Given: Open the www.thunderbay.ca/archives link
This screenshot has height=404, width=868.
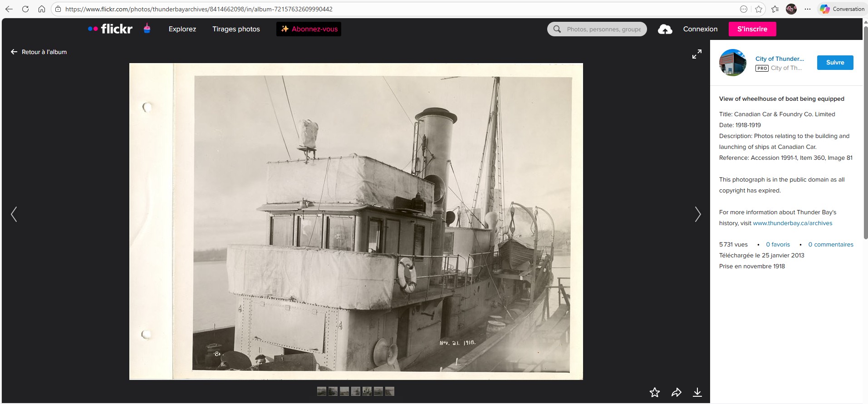Looking at the screenshot, I should (792, 223).
